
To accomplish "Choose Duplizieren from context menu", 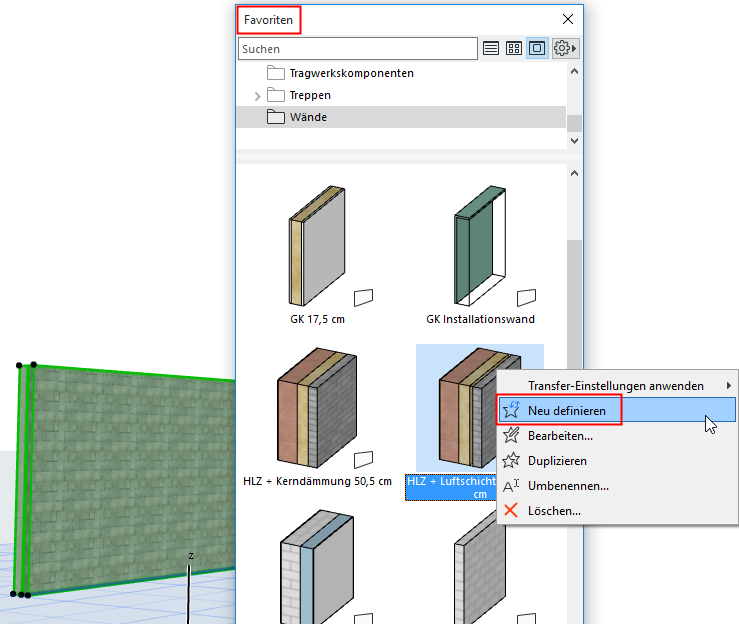I will [618, 461].
